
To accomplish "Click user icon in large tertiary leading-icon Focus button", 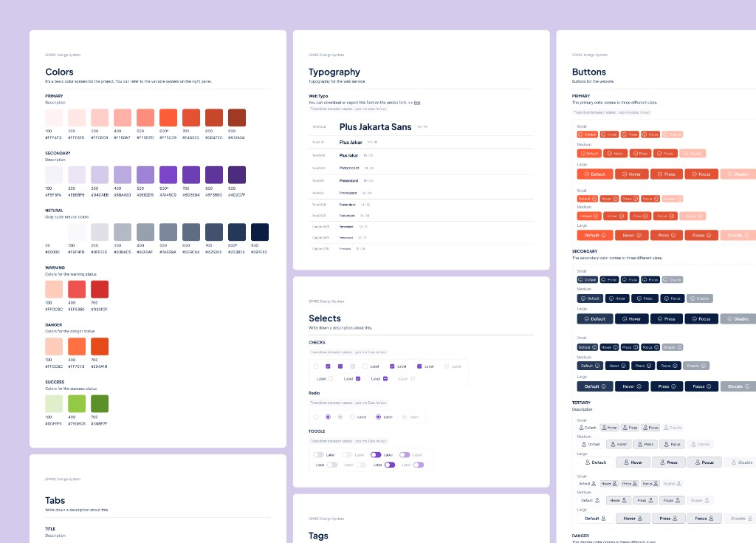I will (x=698, y=462).
